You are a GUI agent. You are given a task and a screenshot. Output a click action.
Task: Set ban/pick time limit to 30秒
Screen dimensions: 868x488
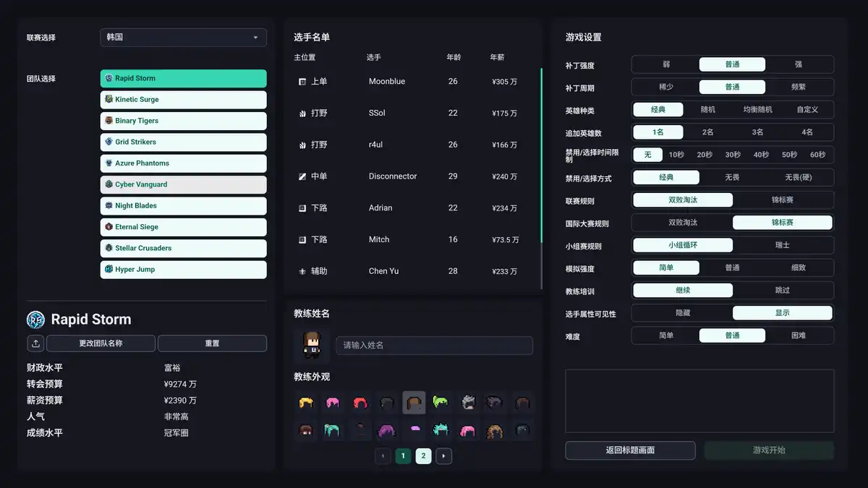coord(733,155)
